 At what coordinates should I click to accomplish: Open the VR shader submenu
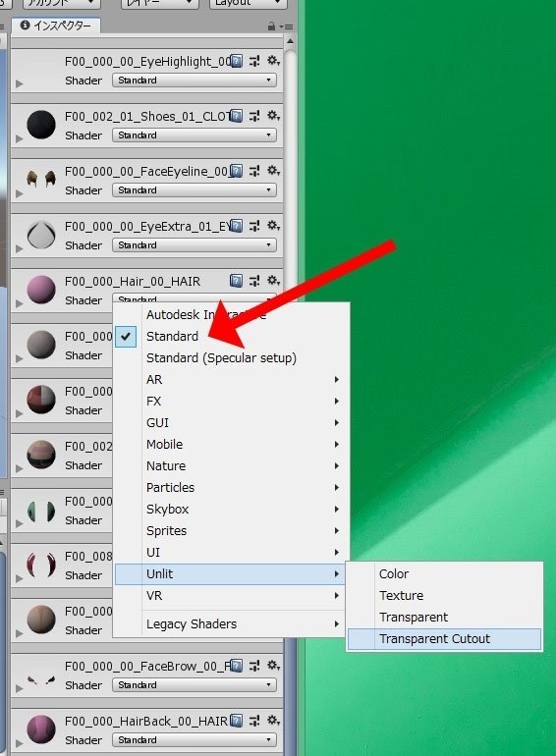coord(230,596)
